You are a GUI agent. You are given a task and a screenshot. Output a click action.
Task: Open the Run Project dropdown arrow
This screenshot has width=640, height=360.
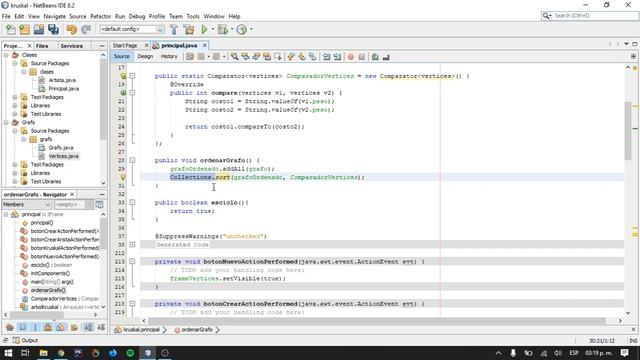pyautogui.click(x=213, y=29)
